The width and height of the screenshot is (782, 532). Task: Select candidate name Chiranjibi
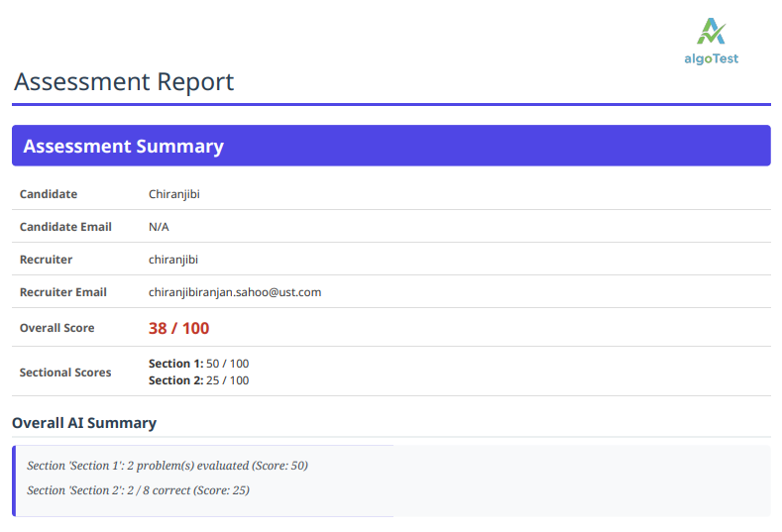tap(174, 194)
